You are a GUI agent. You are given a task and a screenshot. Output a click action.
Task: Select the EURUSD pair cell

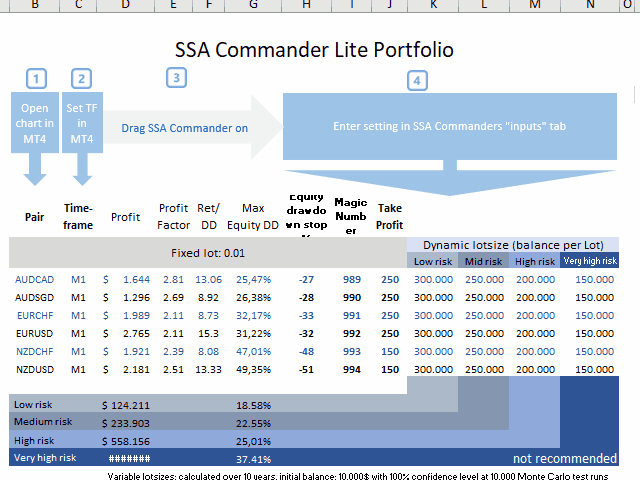[35, 333]
